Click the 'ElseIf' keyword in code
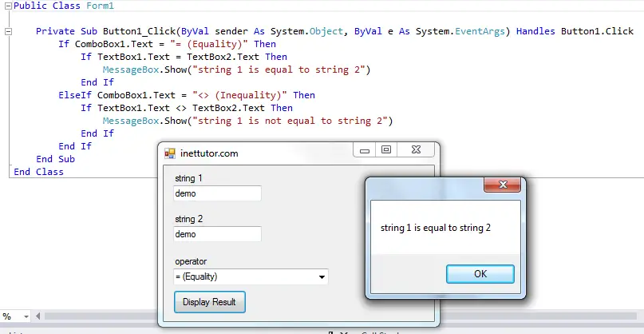The height and width of the screenshot is (334, 644). 75,95
